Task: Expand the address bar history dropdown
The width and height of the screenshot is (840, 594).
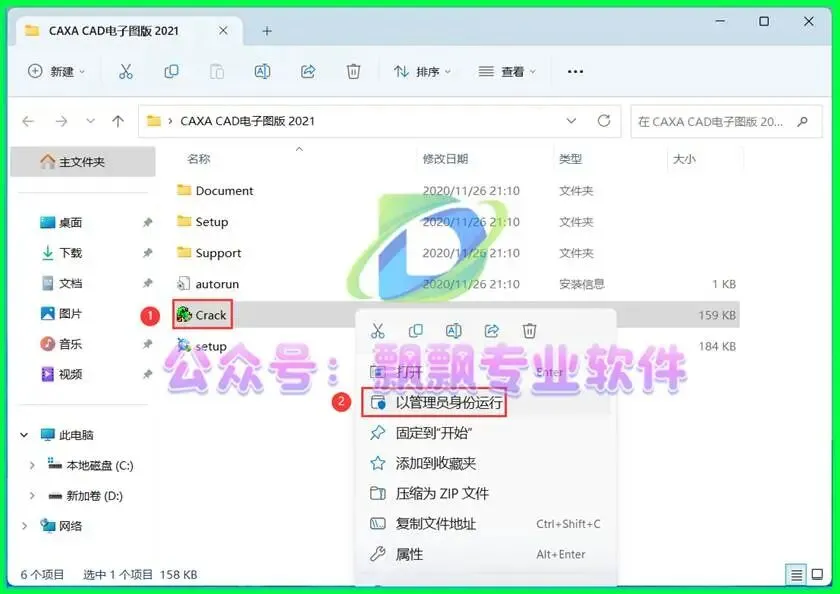Action: tap(571, 121)
